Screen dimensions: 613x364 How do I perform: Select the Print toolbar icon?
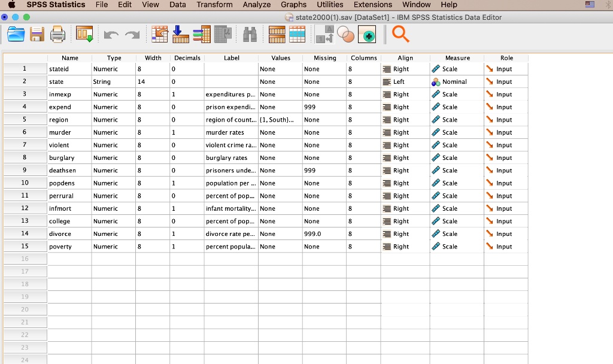(x=57, y=34)
